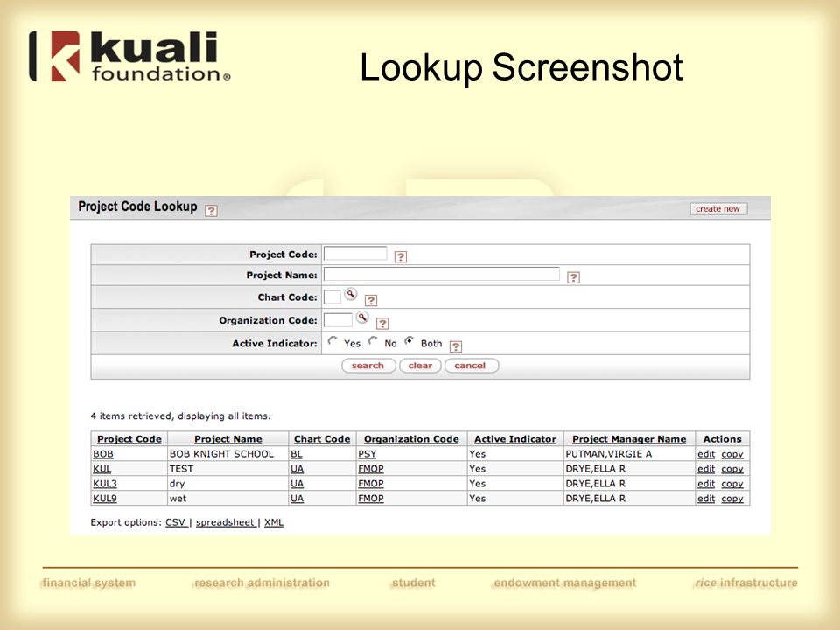Click the create new button
The width and height of the screenshot is (840, 630).
pos(717,208)
